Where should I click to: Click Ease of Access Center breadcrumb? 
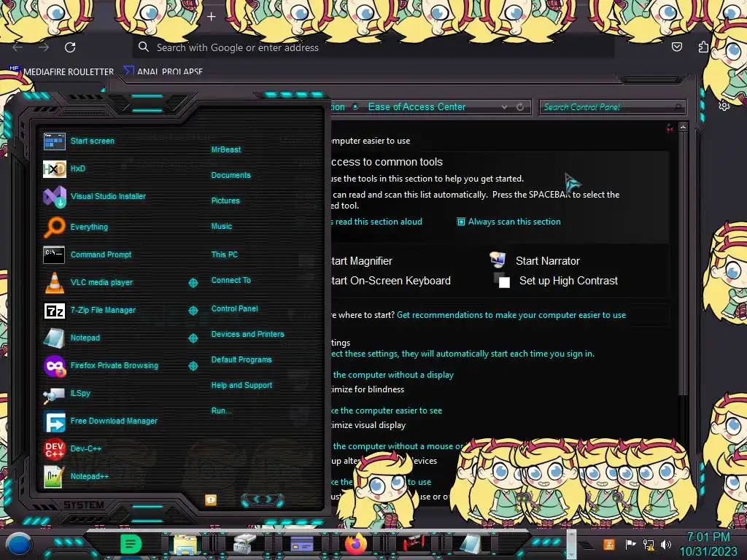pyautogui.click(x=417, y=106)
